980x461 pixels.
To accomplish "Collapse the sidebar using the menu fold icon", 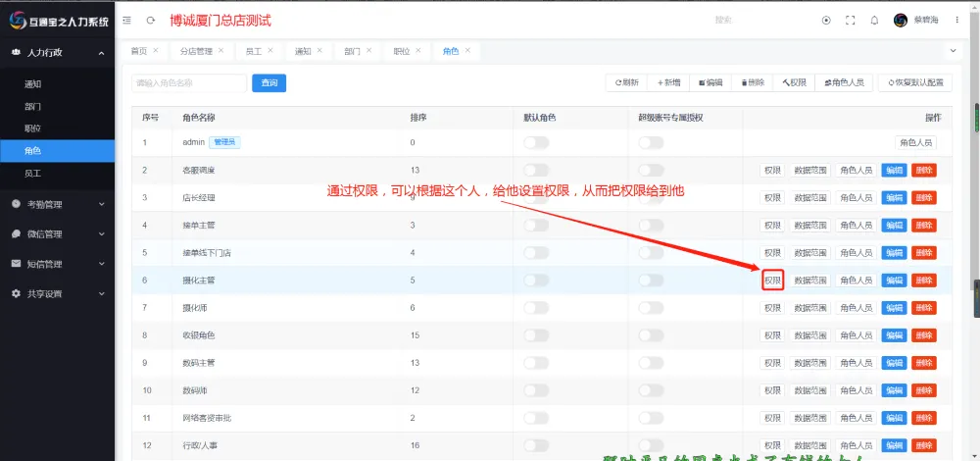I will (x=127, y=20).
